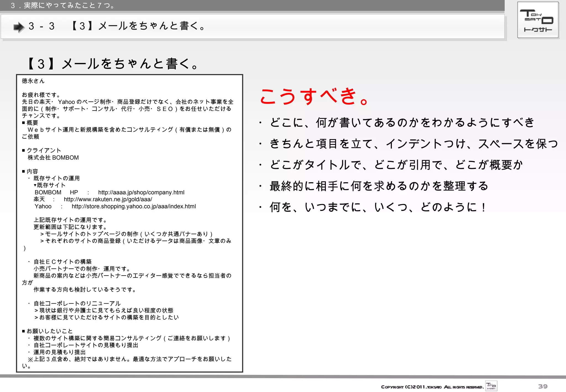Click the line '上記既存サイトの運用です。'
The height and width of the screenshot is (392, 566).
[x=70, y=220]
